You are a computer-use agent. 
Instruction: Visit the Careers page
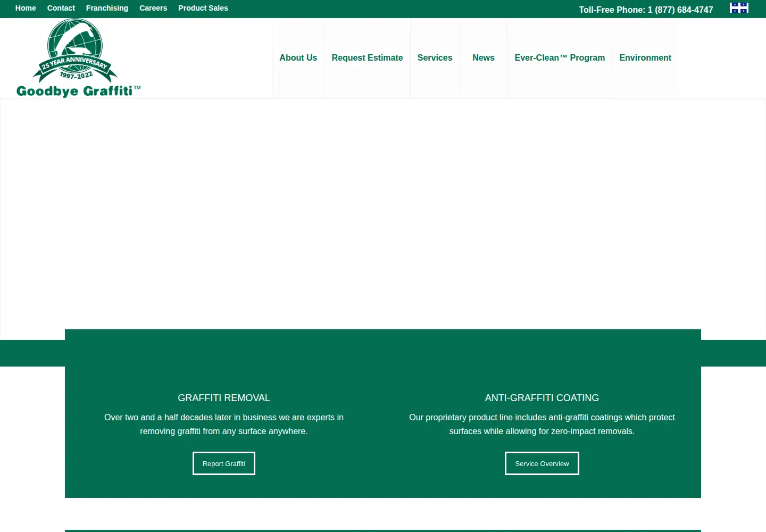(x=153, y=8)
